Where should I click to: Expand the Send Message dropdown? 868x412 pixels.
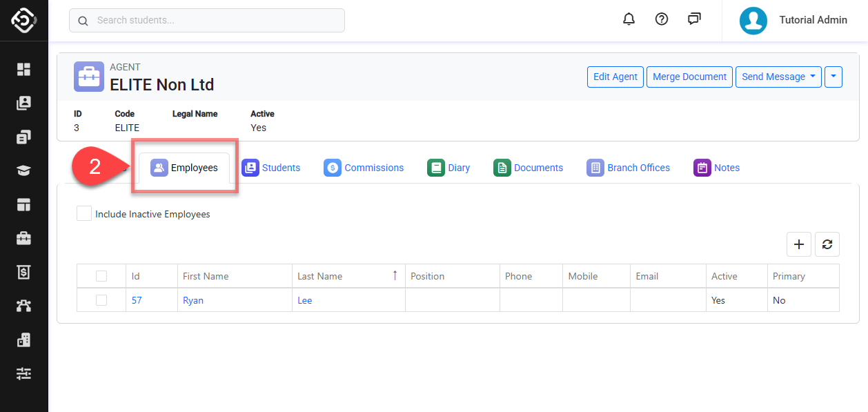tap(778, 77)
